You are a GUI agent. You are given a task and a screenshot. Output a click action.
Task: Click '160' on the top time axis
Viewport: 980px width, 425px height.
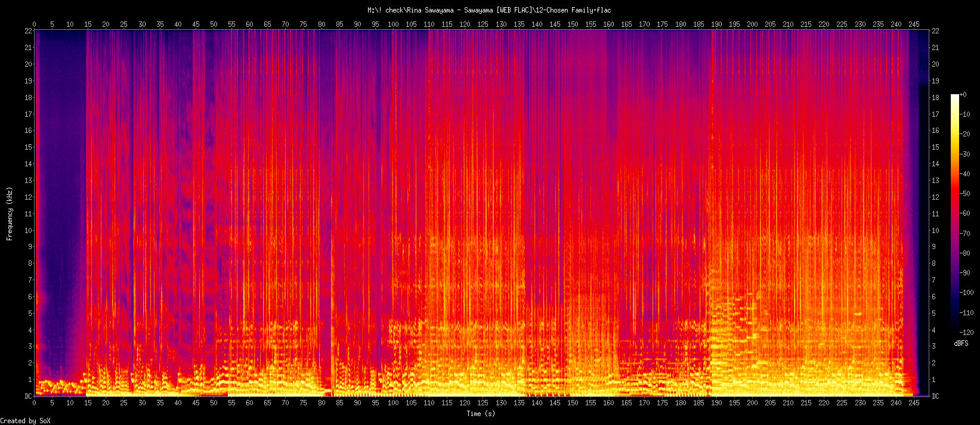click(x=608, y=24)
